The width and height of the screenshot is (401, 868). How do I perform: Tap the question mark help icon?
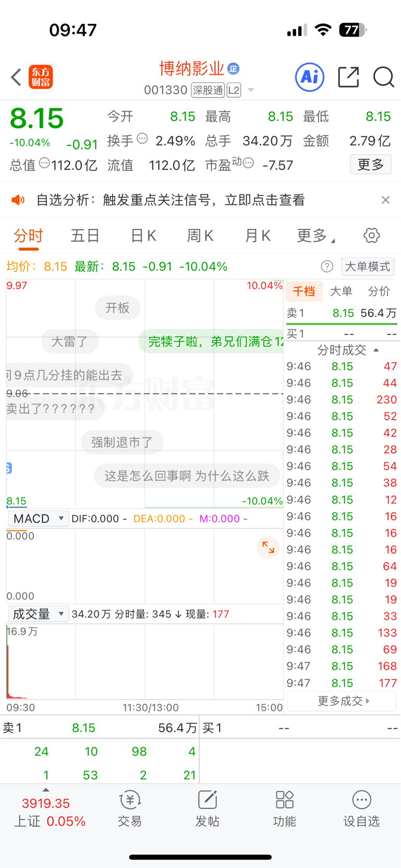pyautogui.click(x=327, y=267)
